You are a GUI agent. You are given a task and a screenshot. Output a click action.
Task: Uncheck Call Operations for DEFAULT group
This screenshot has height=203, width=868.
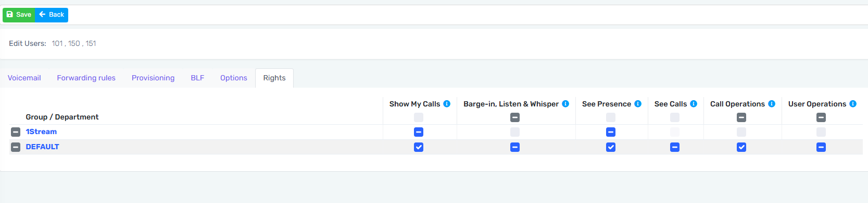tap(741, 147)
